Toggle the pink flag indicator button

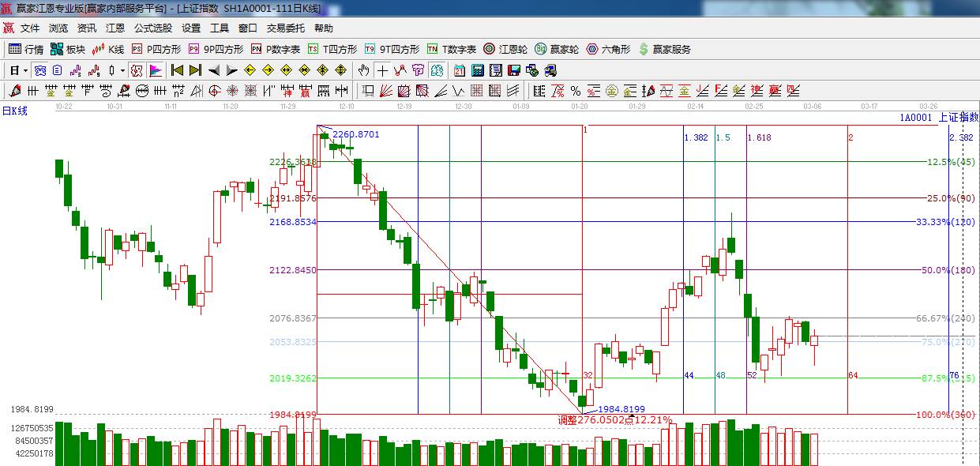[x=156, y=70]
